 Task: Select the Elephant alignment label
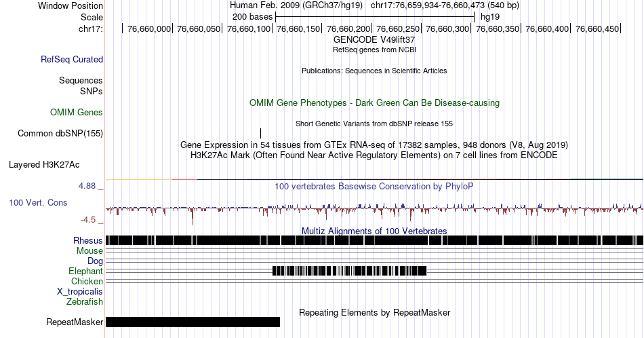(85, 271)
